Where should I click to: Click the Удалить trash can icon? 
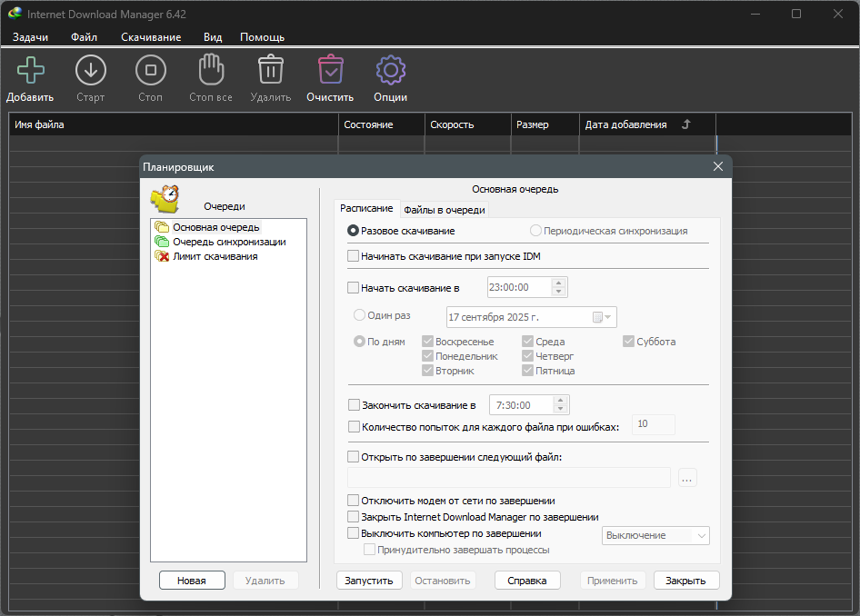coord(271,70)
